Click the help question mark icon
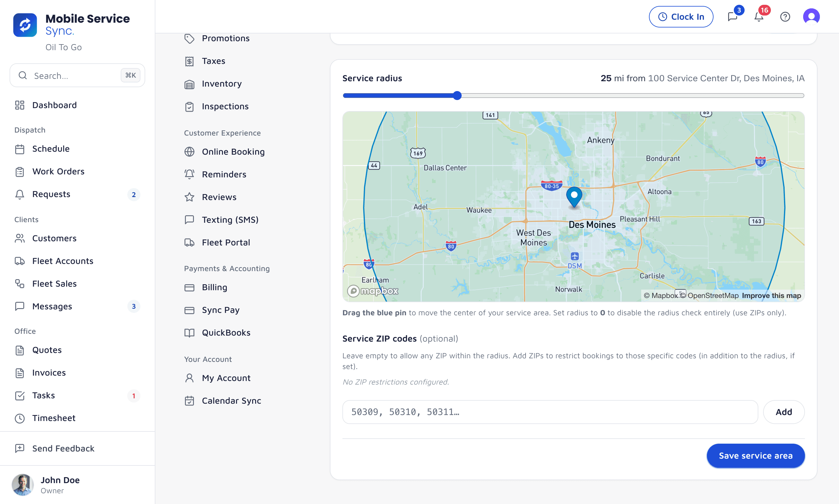This screenshot has height=504, width=839. click(x=785, y=17)
